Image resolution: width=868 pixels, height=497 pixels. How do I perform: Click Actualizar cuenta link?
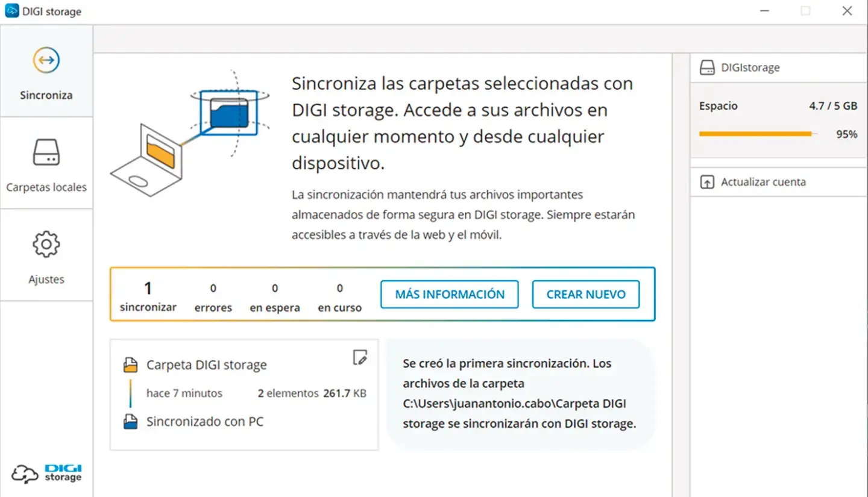click(763, 182)
